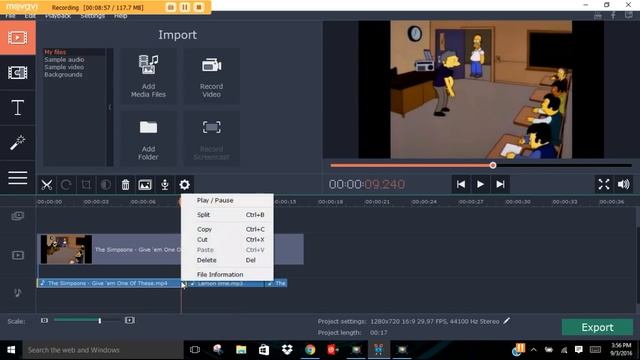The image size is (640, 360).
Task: Open Clip properties gear icon
Action: click(184, 185)
